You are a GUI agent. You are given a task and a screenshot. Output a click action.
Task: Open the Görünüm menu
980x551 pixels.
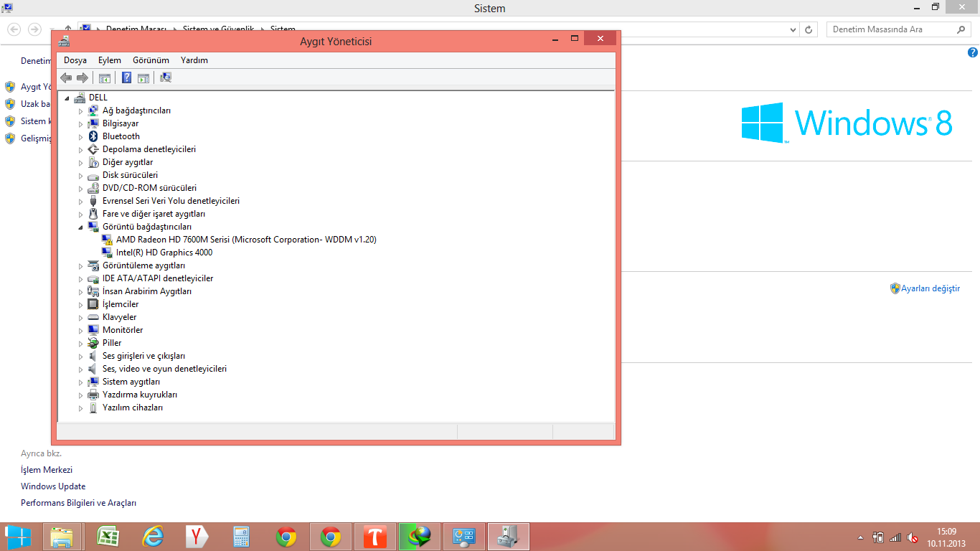[x=151, y=60]
